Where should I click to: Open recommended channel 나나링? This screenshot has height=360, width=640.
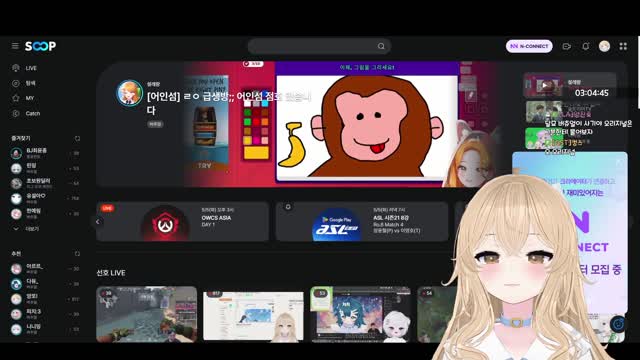click(45, 329)
